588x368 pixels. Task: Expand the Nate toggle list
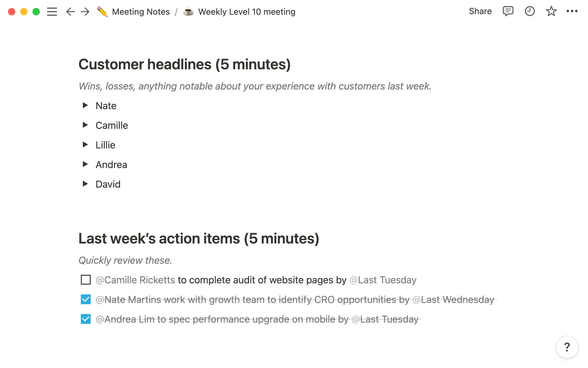(x=85, y=105)
